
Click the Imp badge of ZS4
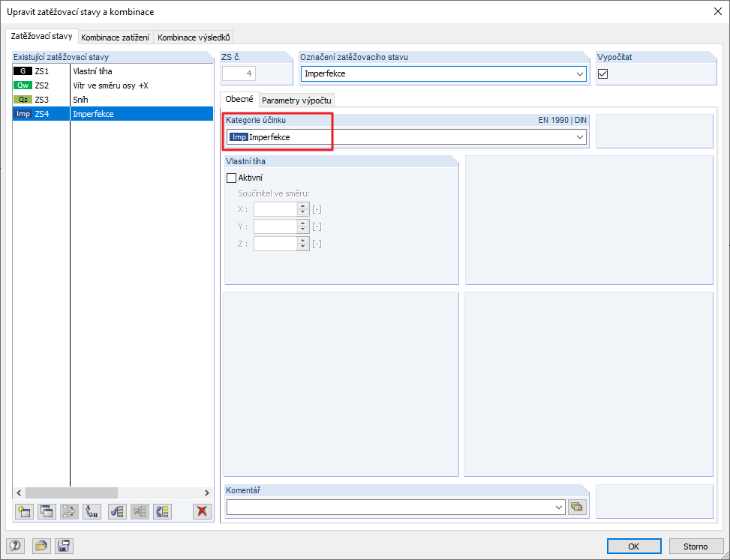point(23,114)
